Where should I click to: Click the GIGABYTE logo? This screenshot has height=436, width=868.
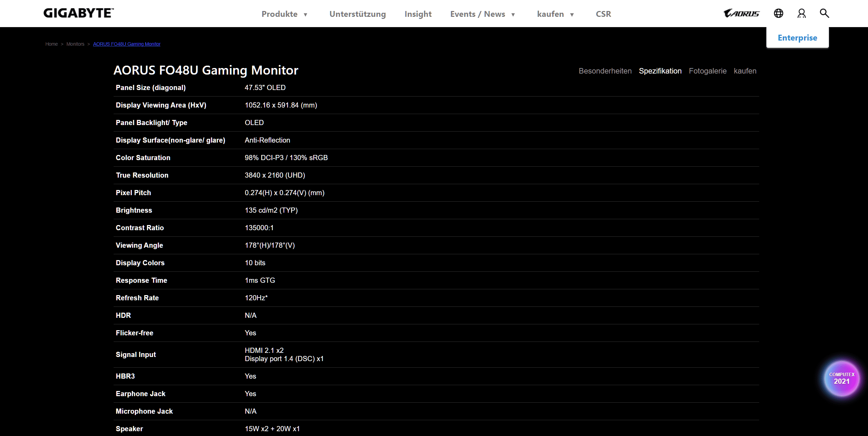pos(79,13)
